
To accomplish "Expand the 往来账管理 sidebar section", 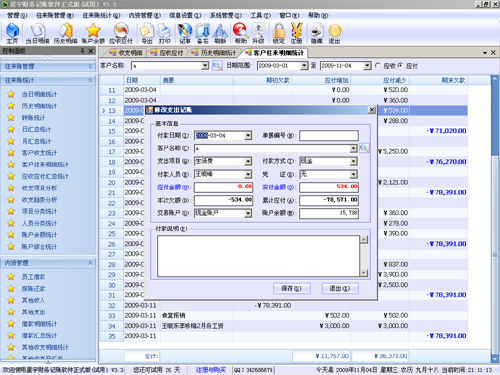I will click(90, 66).
